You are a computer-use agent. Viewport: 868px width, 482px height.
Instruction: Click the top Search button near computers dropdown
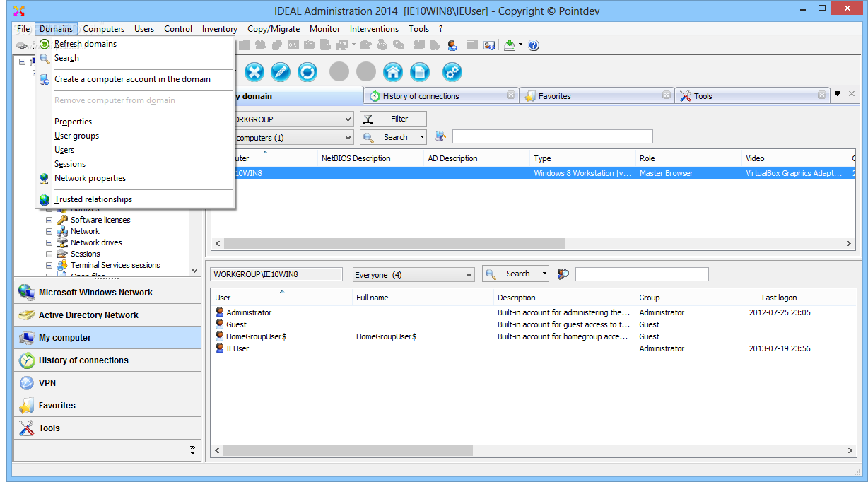coord(393,137)
